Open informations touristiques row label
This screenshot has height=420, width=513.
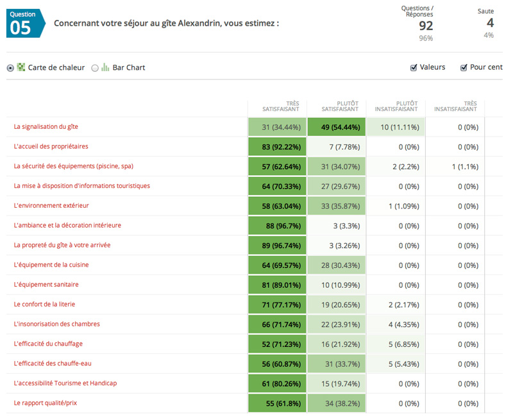point(82,186)
